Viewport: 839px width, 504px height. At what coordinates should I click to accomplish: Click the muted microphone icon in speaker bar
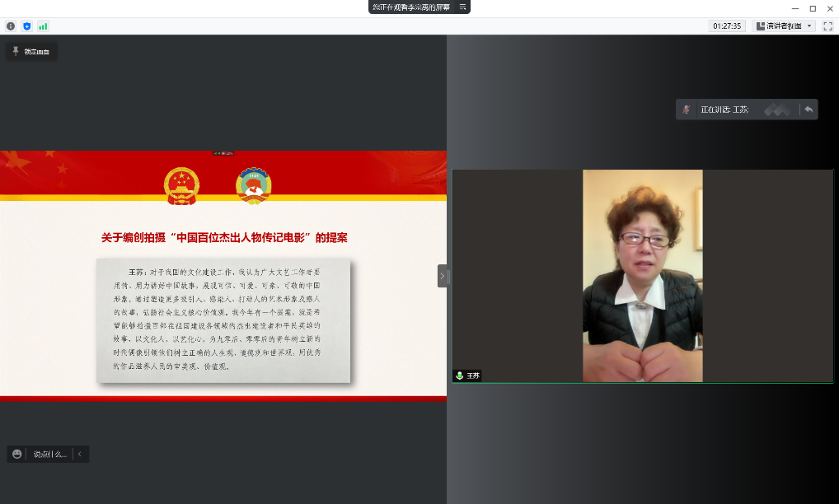(x=687, y=110)
